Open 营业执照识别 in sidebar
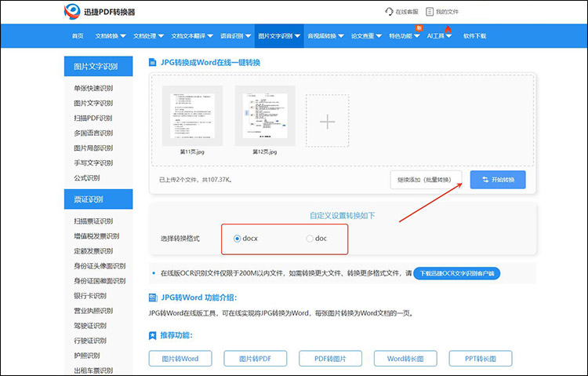The width and height of the screenshot is (588, 376). [x=93, y=311]
